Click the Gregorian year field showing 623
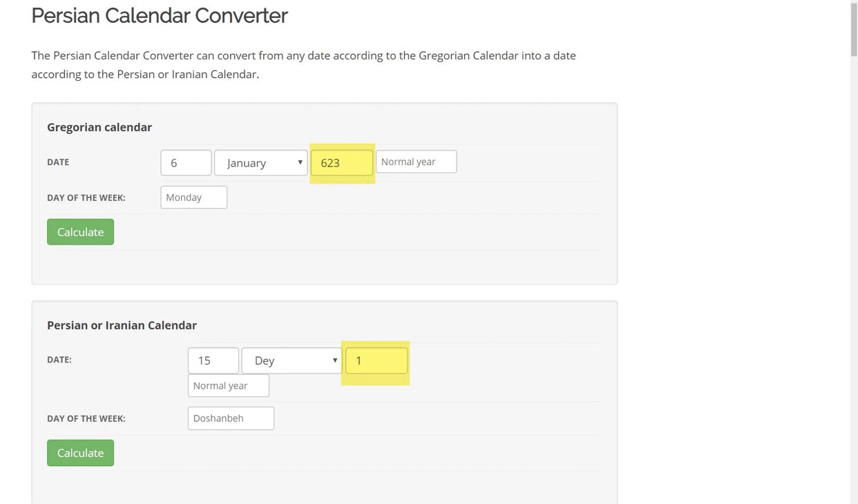This screenshot has width=858, height=504. [341, 163]
